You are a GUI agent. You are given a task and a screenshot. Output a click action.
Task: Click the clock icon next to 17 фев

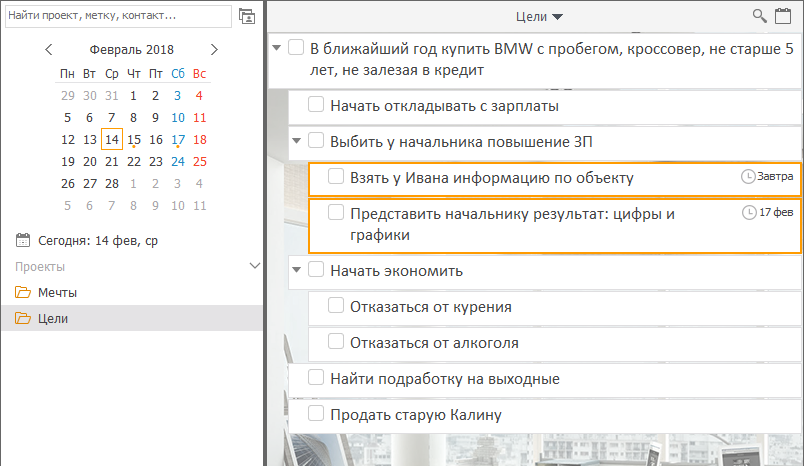[x=749, y=212]
